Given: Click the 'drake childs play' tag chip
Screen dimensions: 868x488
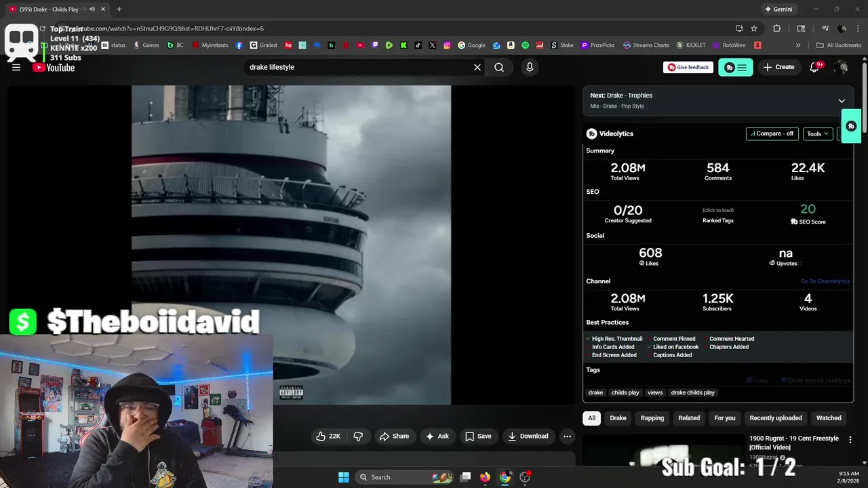Looking at the screenshot, I should pyautogui.click(x=693, y=392).
